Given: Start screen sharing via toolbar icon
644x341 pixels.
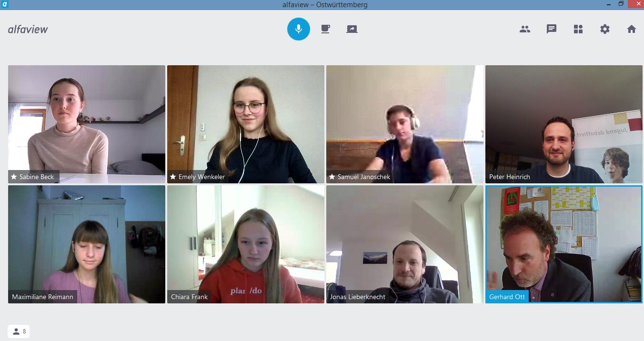Looking at the screenshot, I should (352, 29).
